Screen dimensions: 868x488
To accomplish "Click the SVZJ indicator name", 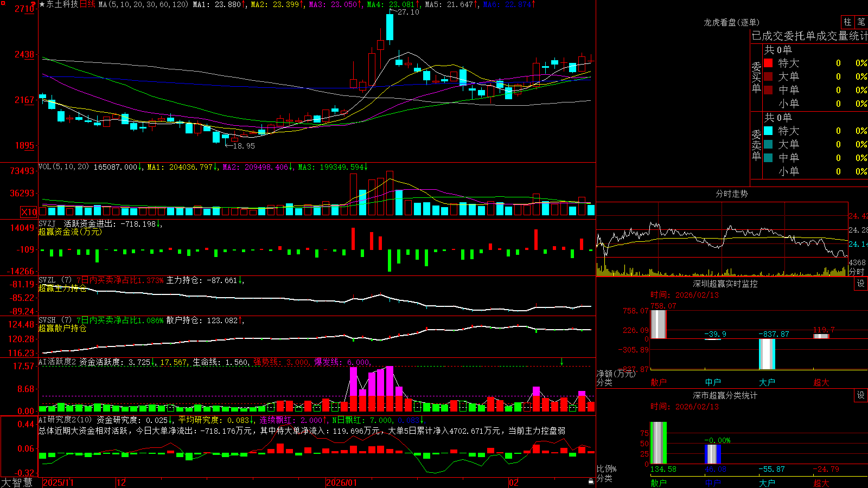I will (47, 223).
